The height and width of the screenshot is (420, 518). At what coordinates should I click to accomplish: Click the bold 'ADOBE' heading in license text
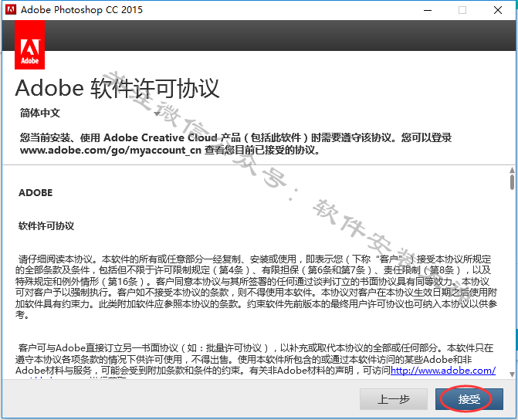coord(36,193)
